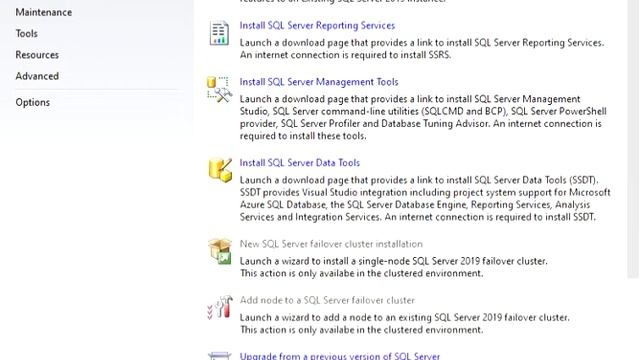The image size is (640, 360).
Task: Click Install SQL Server Management Tools link
Action: click(319, 82)
